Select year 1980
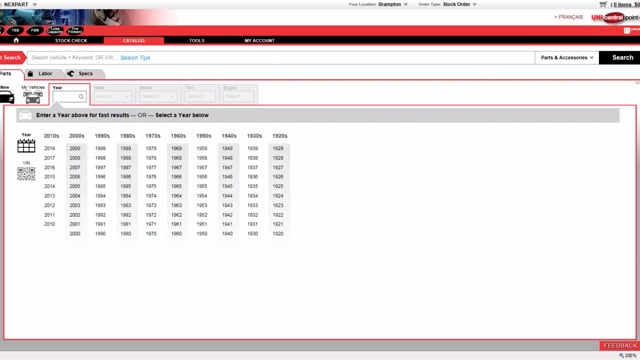This screenshot has width=640, height=360. tap(126, 234)
